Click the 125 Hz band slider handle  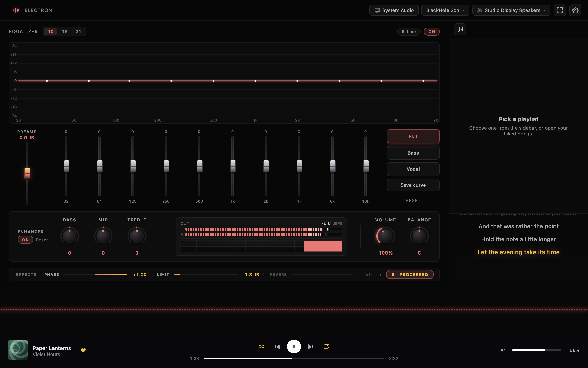point(133,166)
